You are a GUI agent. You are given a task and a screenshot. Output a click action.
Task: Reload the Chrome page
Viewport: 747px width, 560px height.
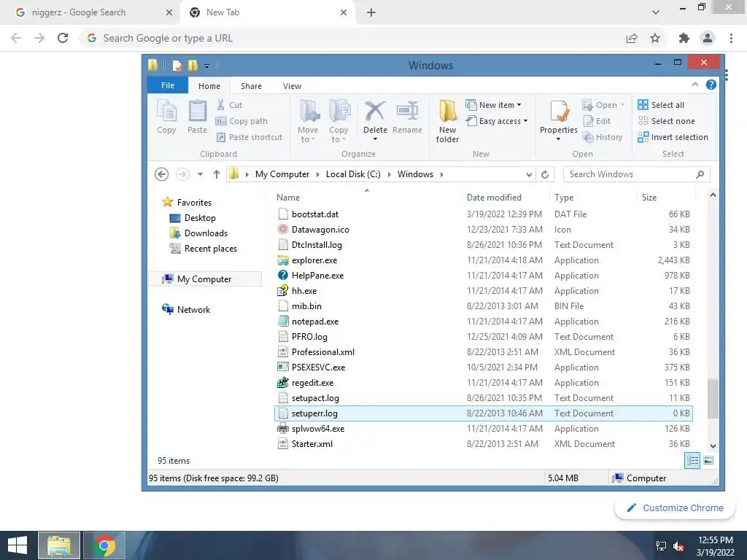[63, 38]
